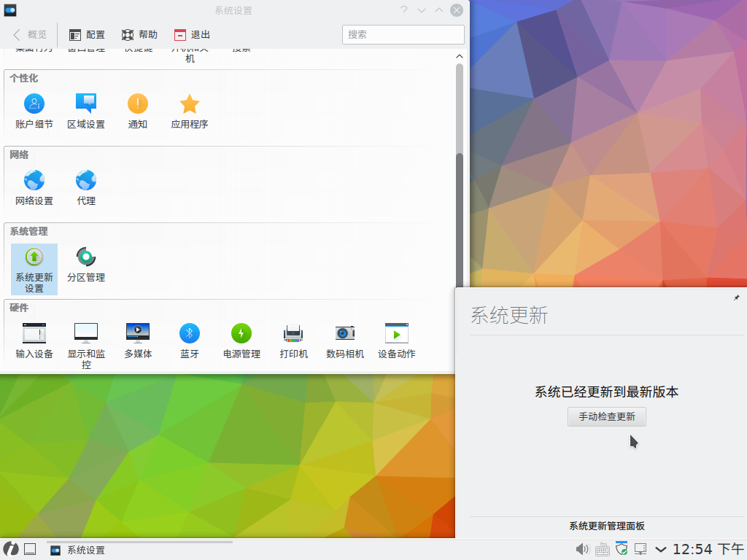747x560 pixels.
Task: Open 分区管理 partition manager
Action: pos(86,265)
